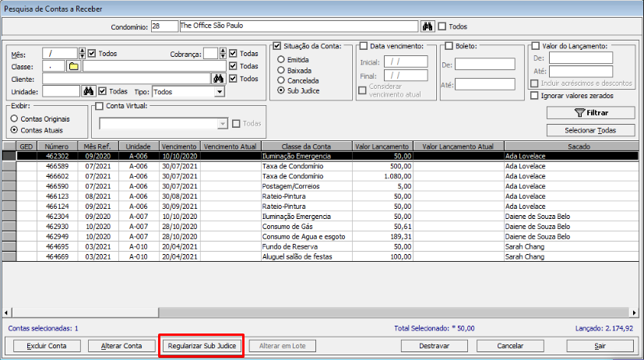Click the scrollbar right arrow

point(634,312)
